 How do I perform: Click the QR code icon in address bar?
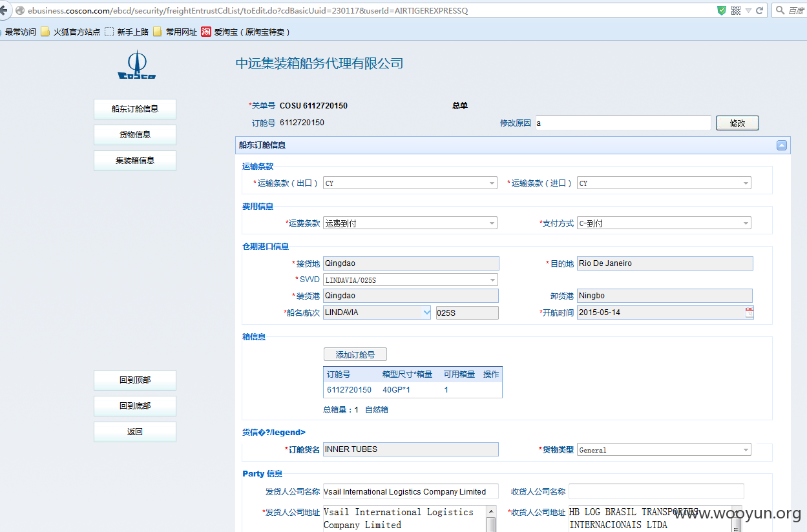tap(736, 10)
